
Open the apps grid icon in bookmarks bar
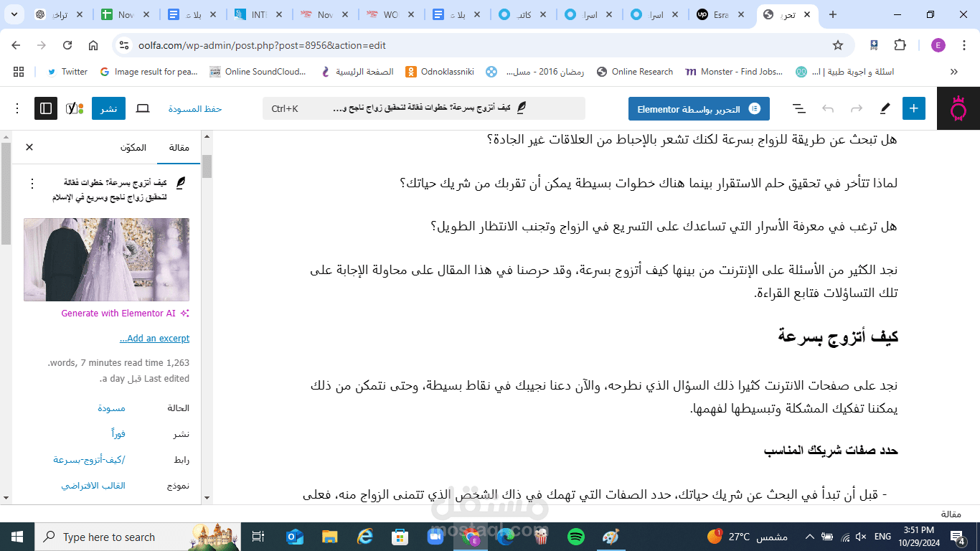(x=19, y=72)
